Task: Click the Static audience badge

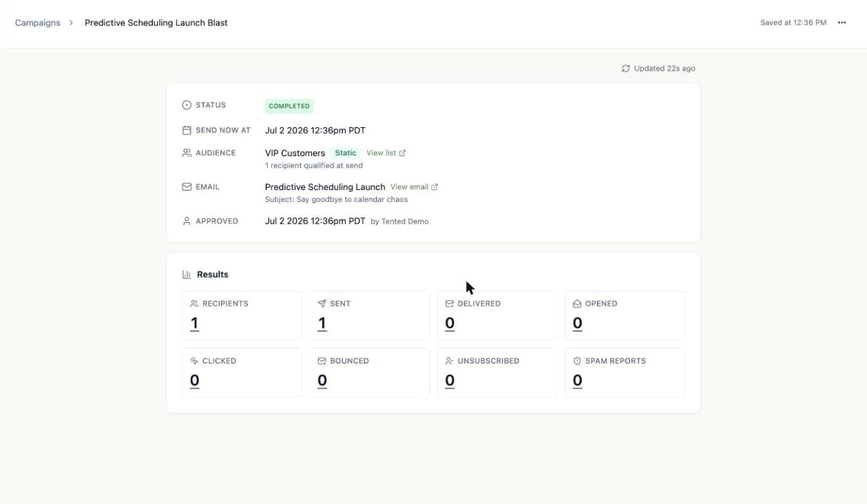Action: (346, 153)
